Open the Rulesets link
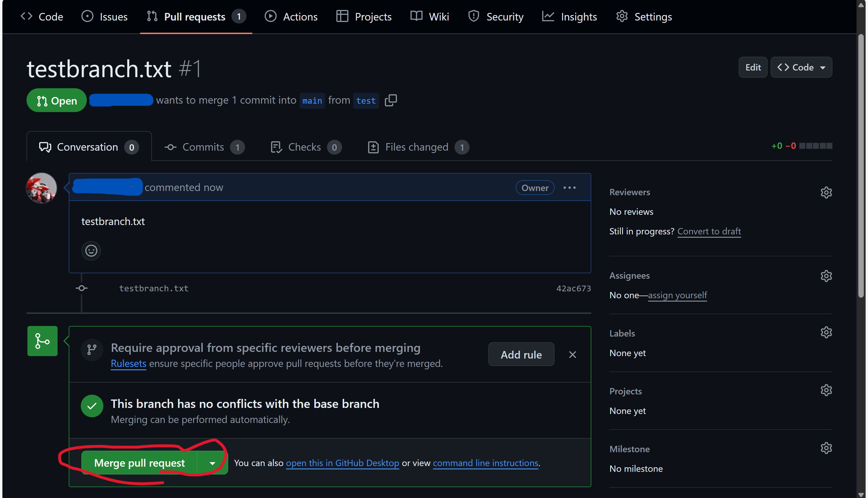This screenshot has height=498, width=868. point(128,364)
